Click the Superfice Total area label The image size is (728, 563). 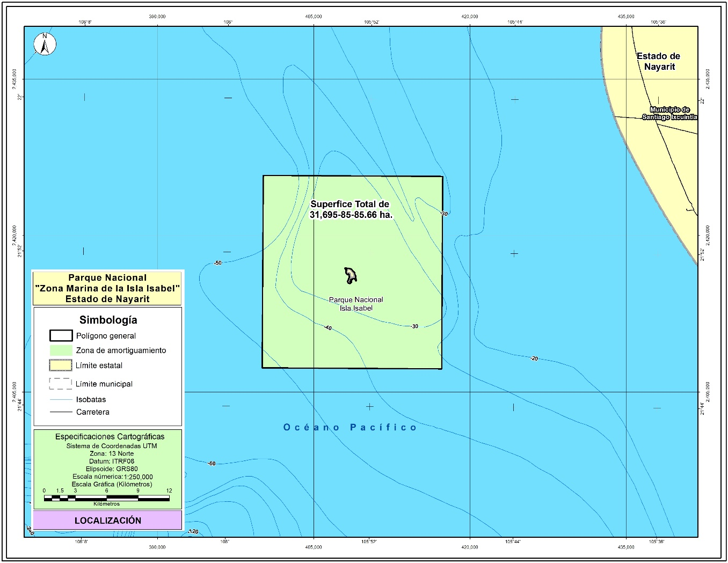click(x=351, y=209)
